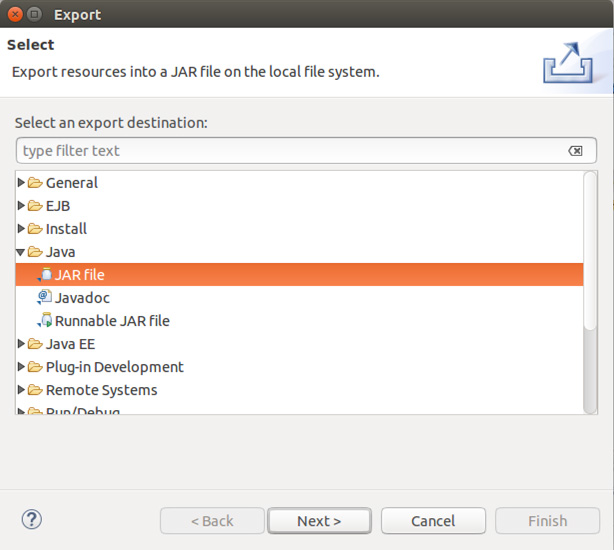The width and height of the screenshot is (614, 550).
Task: Click the Finish button
Action: pyautogui.click(x=547, y=521)
